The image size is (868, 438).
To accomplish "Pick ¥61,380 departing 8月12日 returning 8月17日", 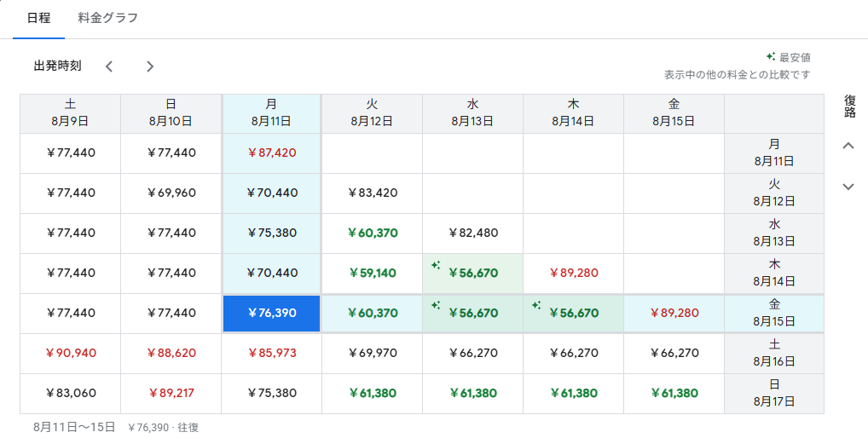I will [372, 393].
